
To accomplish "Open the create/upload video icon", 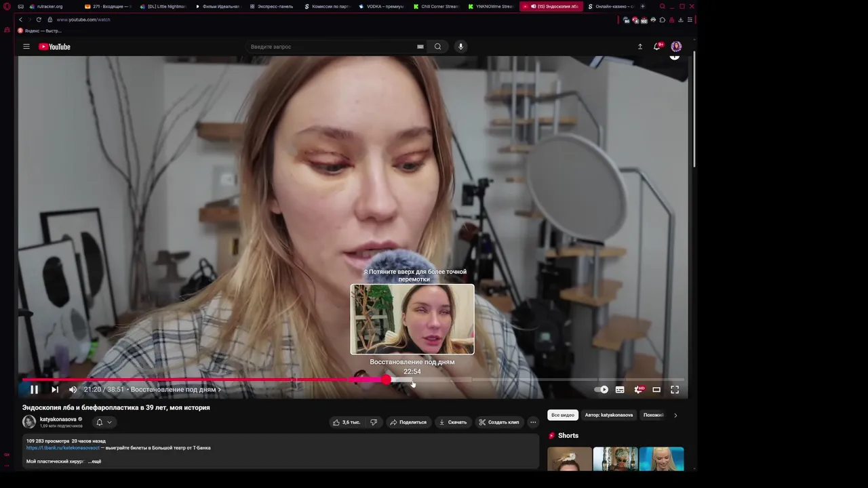I will coord(639,47).
